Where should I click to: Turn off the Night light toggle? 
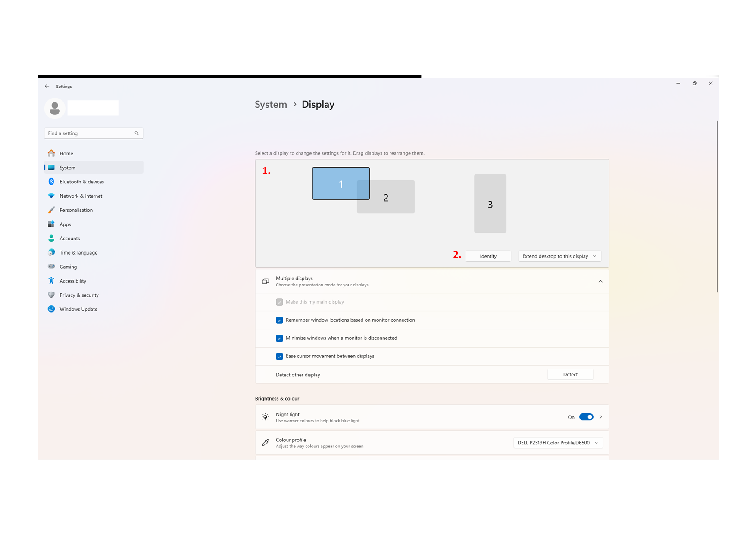coord(586,417)
